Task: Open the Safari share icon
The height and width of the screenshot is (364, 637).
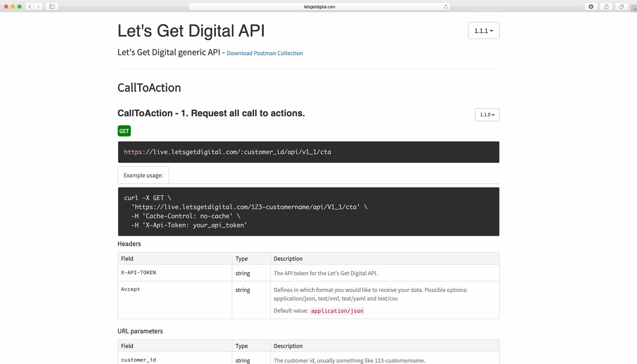Action: tap(606, 7)
